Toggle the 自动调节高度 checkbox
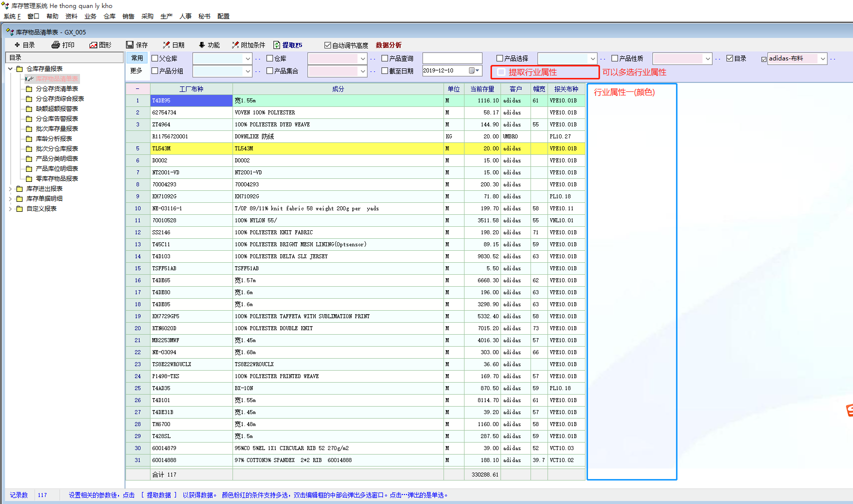853x504 pixels. coord(328,45)
